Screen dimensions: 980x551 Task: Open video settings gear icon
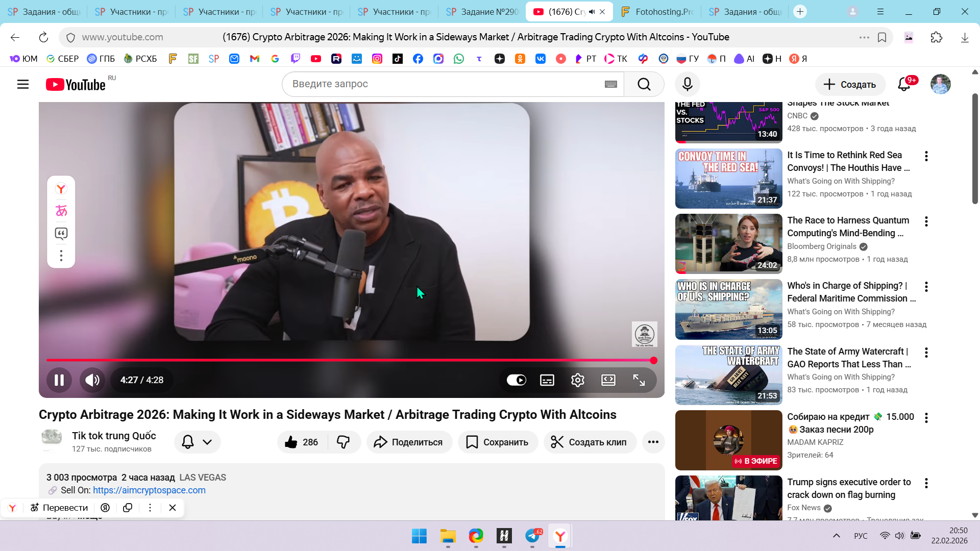(577, 380)
